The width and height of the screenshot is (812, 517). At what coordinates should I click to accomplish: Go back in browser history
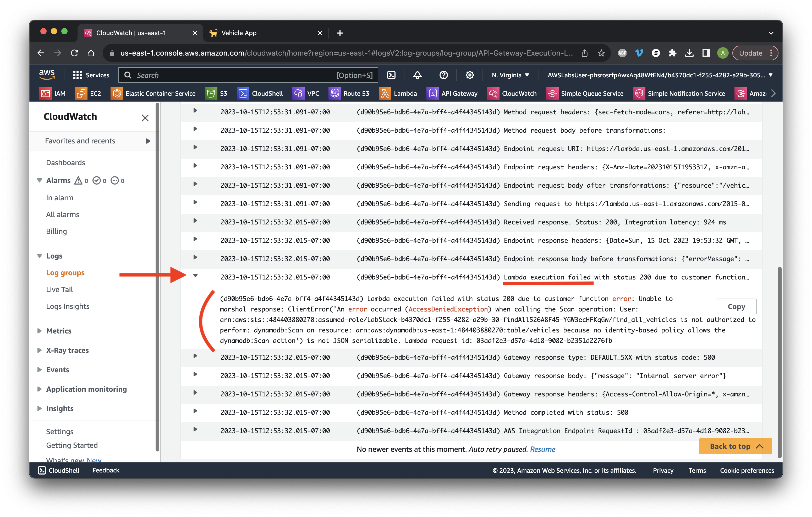click(x=41, y=53)
